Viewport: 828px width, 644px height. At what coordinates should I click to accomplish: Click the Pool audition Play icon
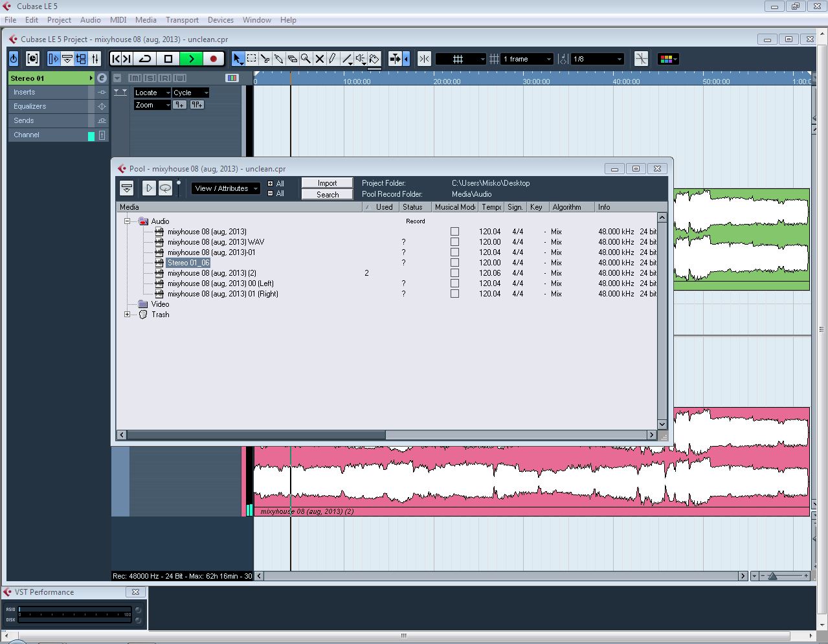click(149, 188)
